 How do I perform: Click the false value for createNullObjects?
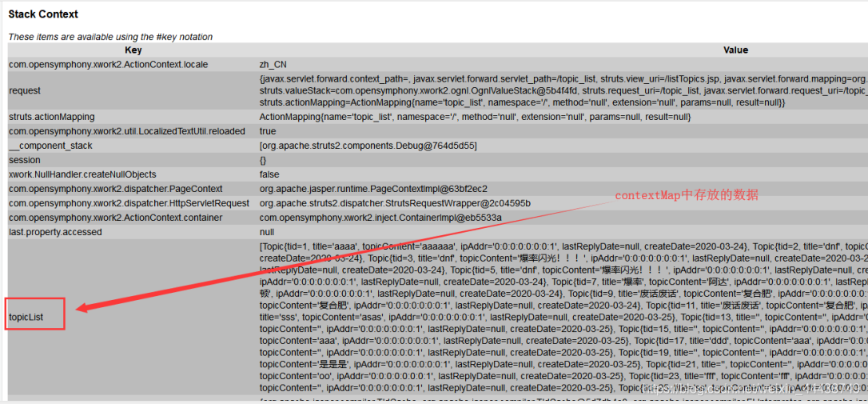(x=269, y=174)
